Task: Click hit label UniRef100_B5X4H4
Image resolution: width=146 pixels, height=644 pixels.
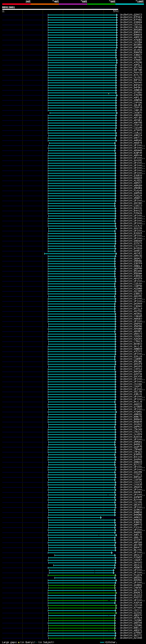Action: (x=131, y=271)
